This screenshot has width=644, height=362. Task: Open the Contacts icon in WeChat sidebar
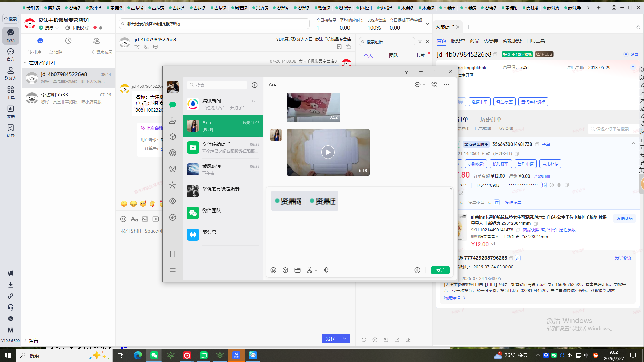point(173,121)
